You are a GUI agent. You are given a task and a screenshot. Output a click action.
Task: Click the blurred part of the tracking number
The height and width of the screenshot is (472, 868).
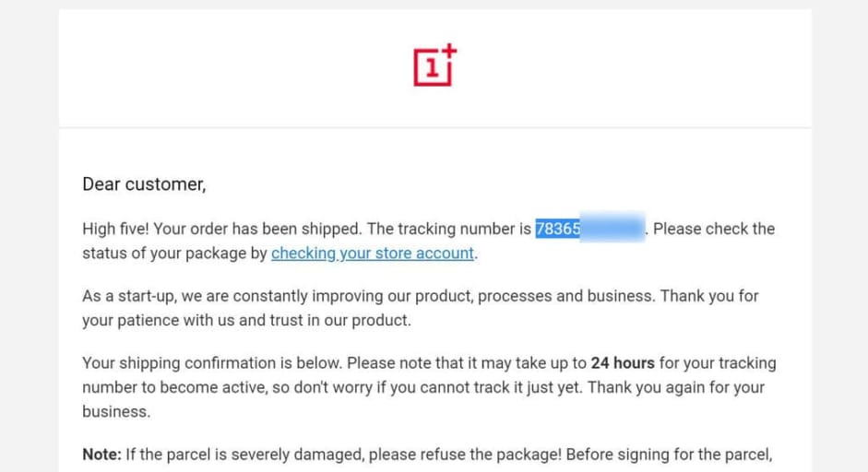(612, 228)
